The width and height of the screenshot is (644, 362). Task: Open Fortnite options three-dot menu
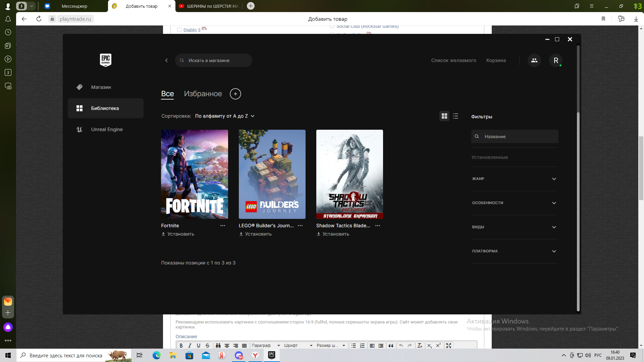[223, 226]
